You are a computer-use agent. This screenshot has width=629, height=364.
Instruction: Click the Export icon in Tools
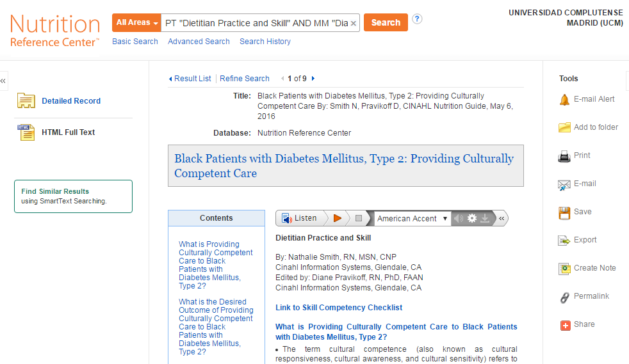point(564,241)
